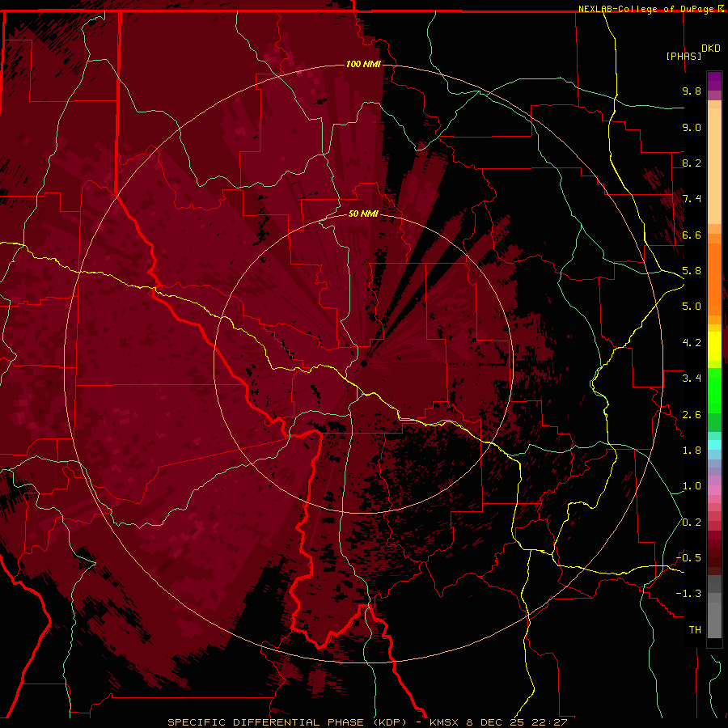
Task: Click the 9.0 value on the color scale
Action: 692,127
